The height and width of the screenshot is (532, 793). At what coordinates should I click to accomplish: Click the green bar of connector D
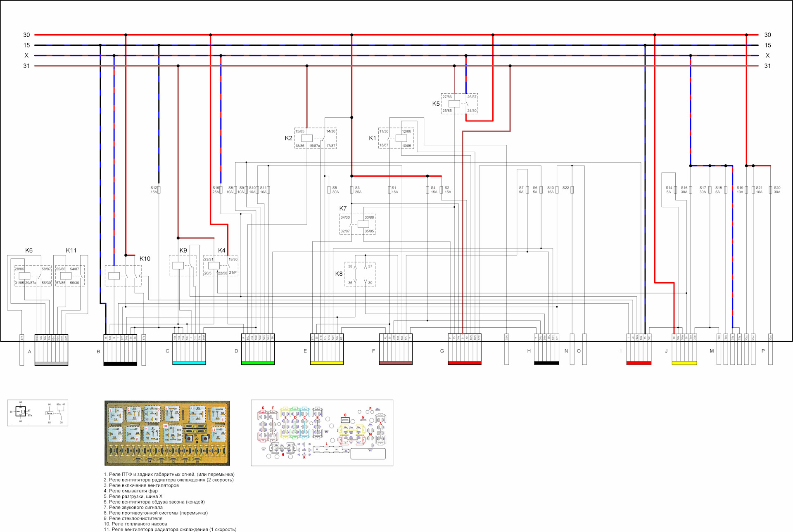click(x=258, y=363)
